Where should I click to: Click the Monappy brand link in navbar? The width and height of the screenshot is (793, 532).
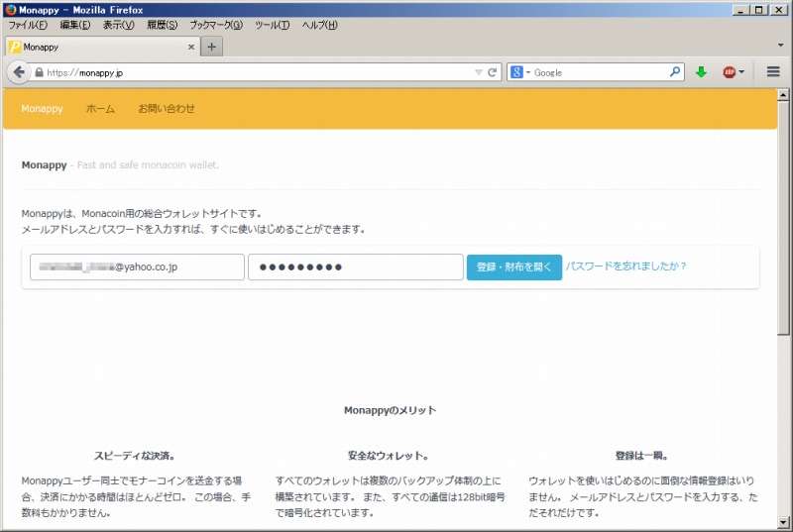42,109
